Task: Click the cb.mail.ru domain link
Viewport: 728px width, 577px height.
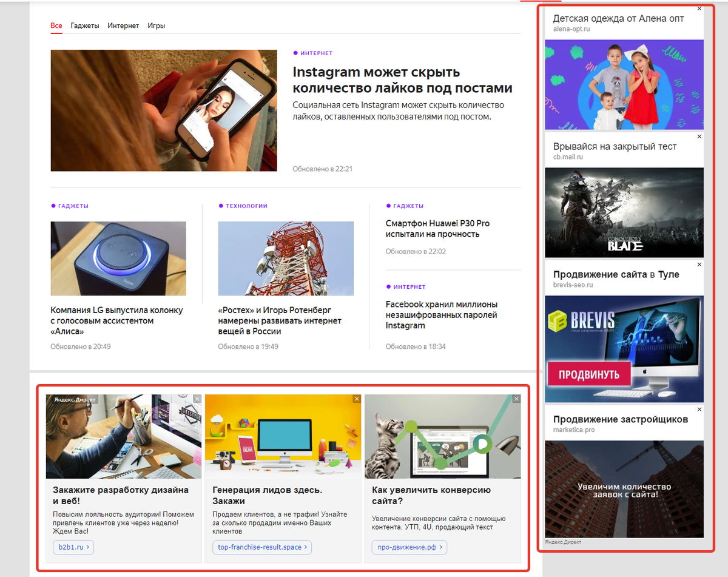Action: (x=568, y=157)
